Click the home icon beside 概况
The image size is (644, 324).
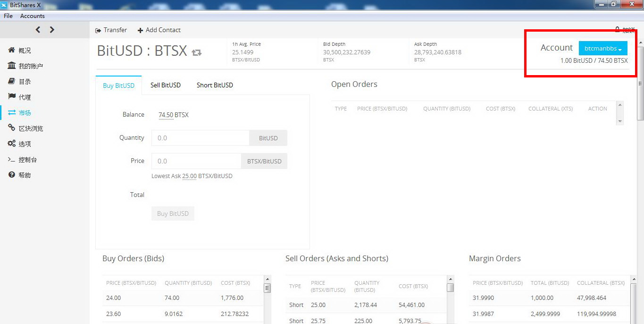12,50
